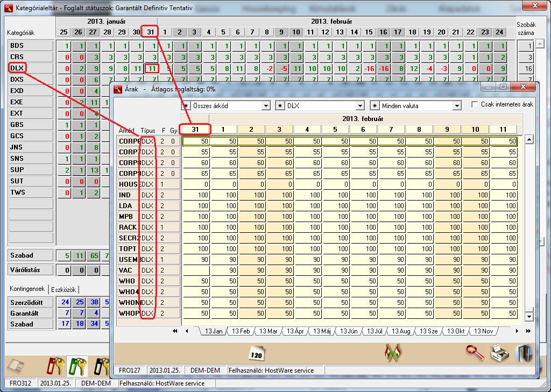The width and height of the screenshot is (551, 392).
Task: Click the DLX category button
Action: [31, 68]
